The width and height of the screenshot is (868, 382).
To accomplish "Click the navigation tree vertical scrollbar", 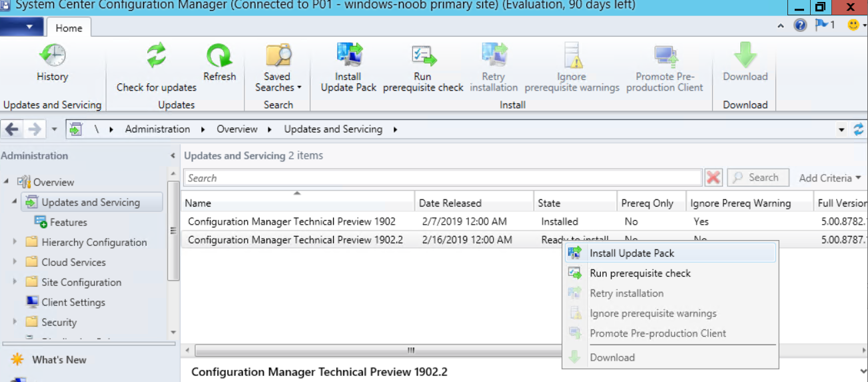I will (173, 230).
